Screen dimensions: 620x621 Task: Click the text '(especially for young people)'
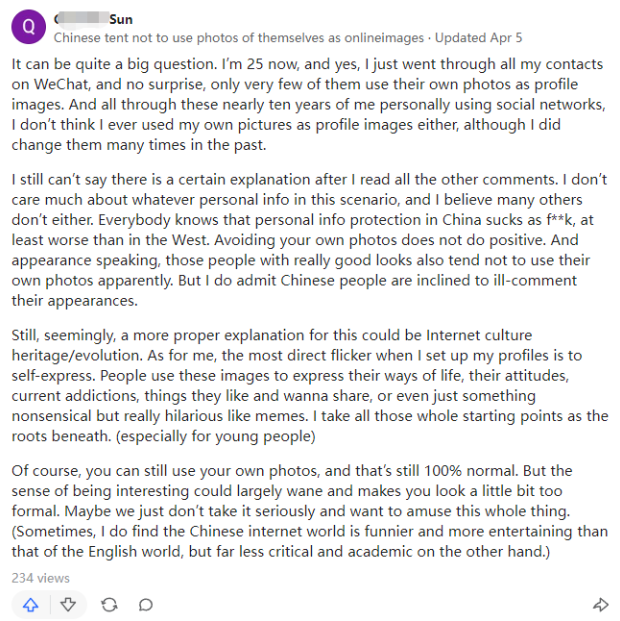point(216,436)
